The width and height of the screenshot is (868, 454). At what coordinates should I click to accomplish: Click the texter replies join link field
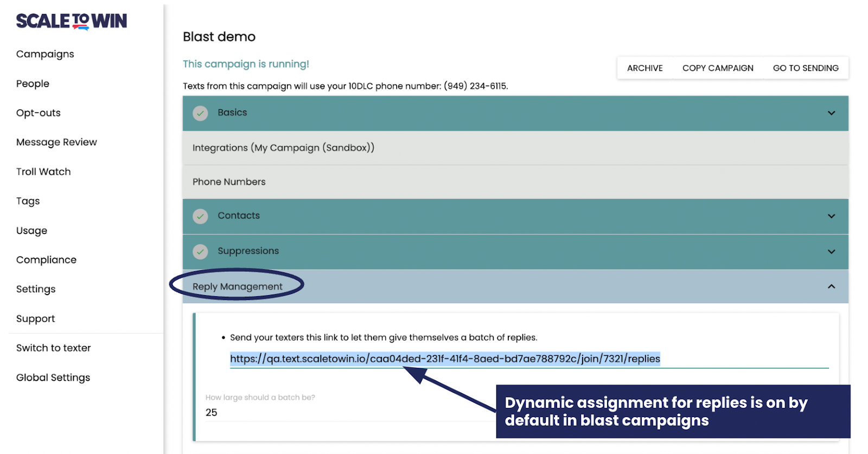(529, 359)
